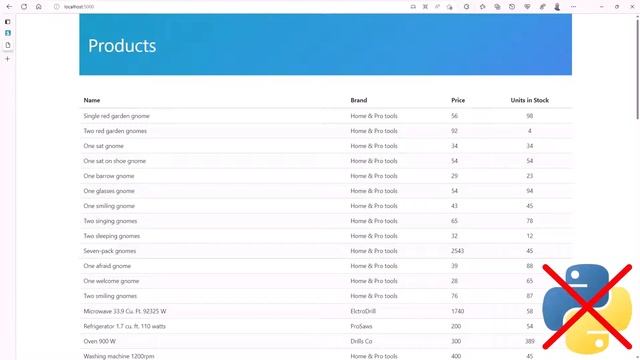Select the blank page tab in sidebar
640x360 pixels.
pyautogui.click(x=8, y=45)
